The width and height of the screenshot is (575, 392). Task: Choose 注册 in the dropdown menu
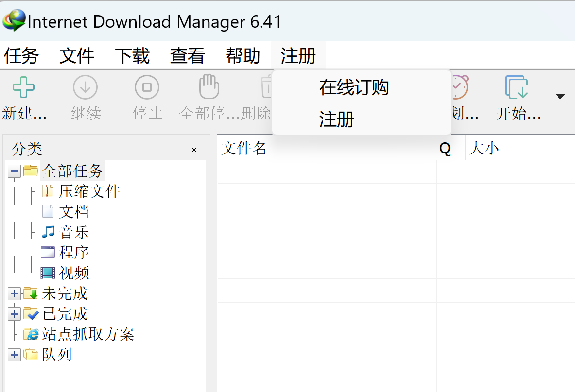(x=336, y=119)
